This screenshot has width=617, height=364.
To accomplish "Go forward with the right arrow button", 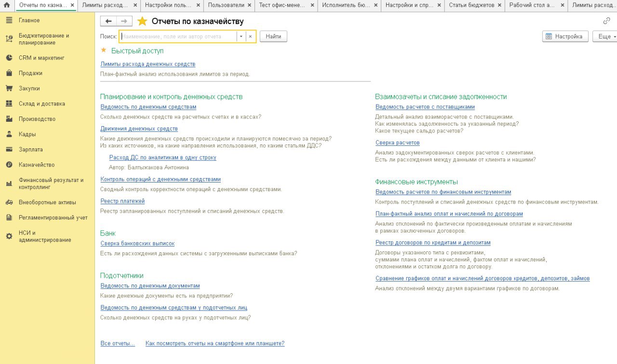I will click(x=124, y=21).
